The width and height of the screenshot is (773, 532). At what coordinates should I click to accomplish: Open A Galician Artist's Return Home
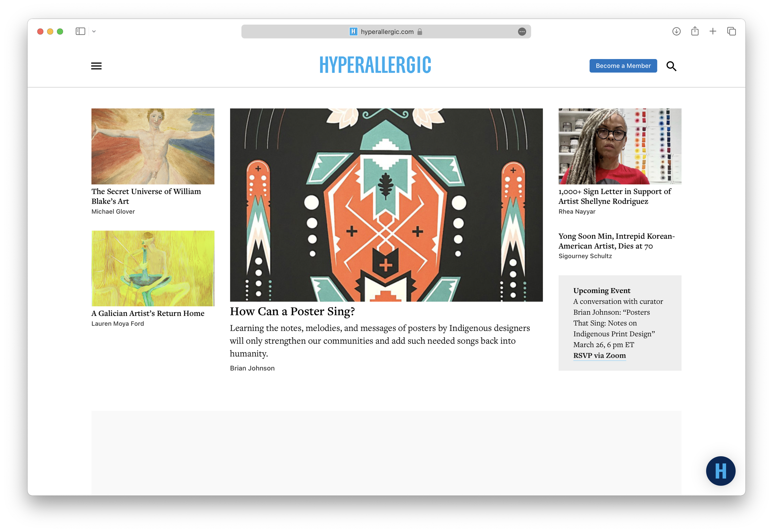[148, 313]
